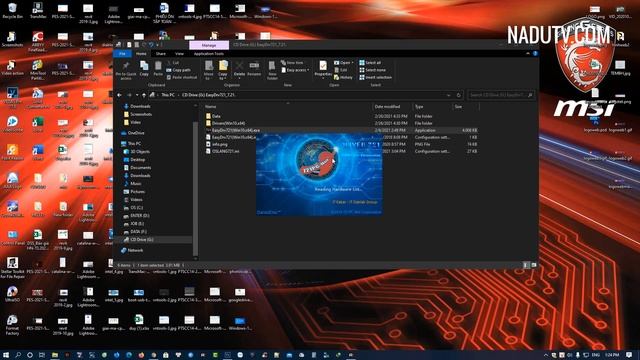Select Network in the navigation pane
Image resolution: width=640 pixels, height=360 pixels.
click(135, 250)
